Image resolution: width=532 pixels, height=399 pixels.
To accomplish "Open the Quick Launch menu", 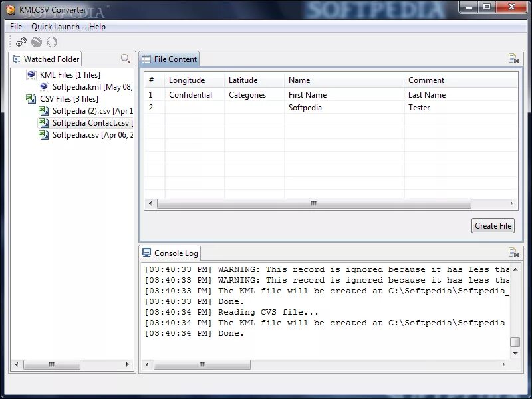I will [x=55, y=27].
